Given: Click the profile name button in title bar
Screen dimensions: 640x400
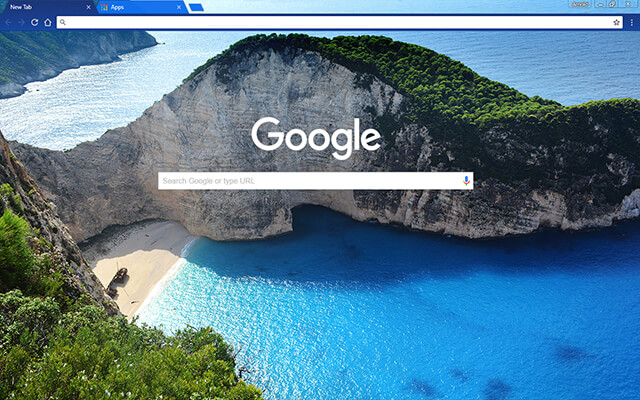Looking at the screenshot, I should tap(579, 5).
